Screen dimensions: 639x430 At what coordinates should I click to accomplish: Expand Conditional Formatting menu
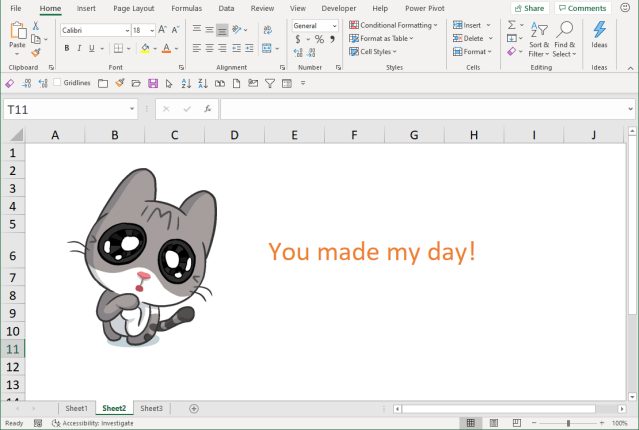394,25
